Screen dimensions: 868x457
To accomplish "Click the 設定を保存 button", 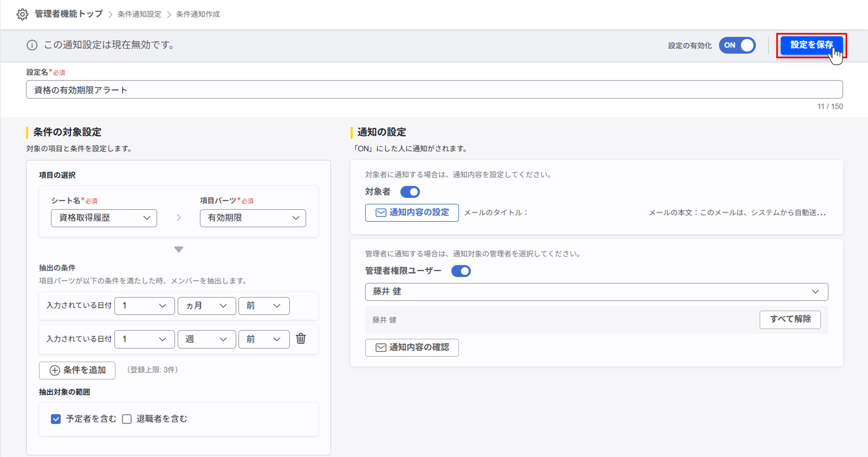I will click(811, 45).
